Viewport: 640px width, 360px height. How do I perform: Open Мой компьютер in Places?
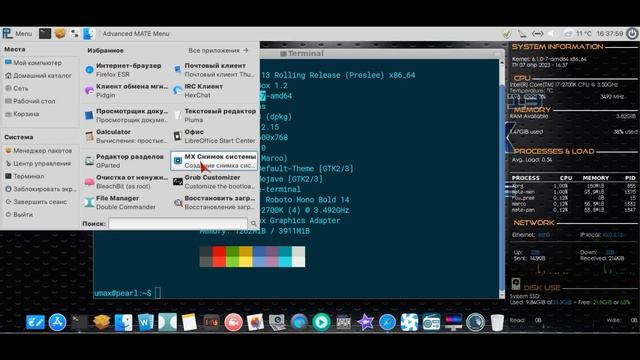point(33,63)
